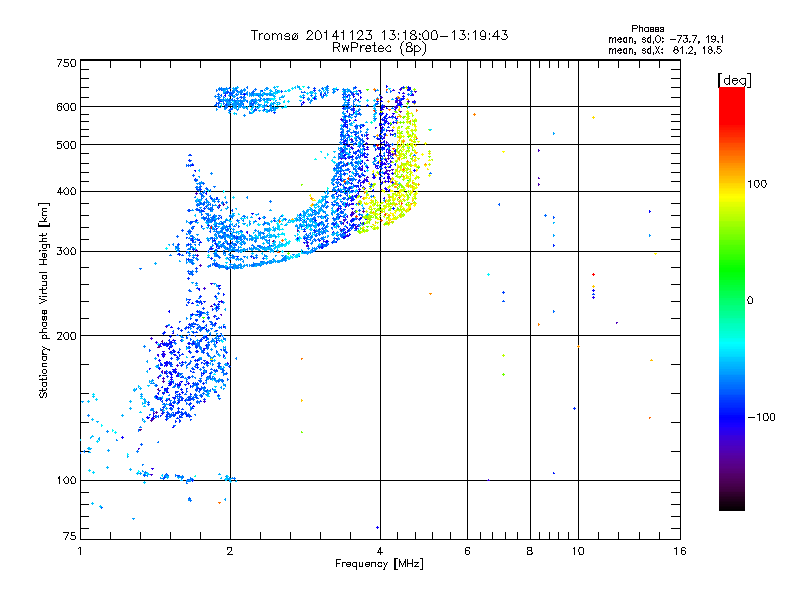The width and height of the screenshot is (800, 600).
Task: Click the "[deg]" colorbar unit label
Action: [x=734, y=81]
